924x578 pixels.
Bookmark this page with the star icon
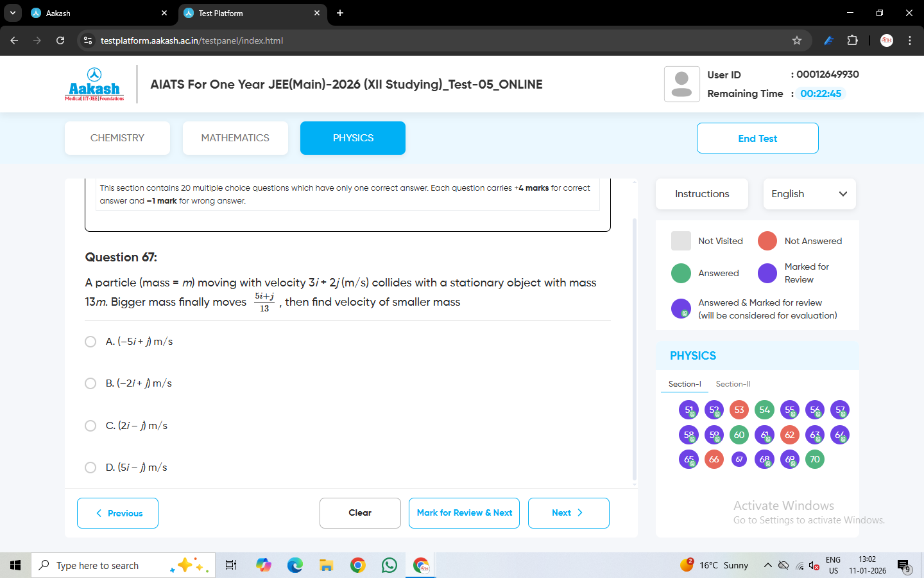pyautogui.click(x=797, y=40)
